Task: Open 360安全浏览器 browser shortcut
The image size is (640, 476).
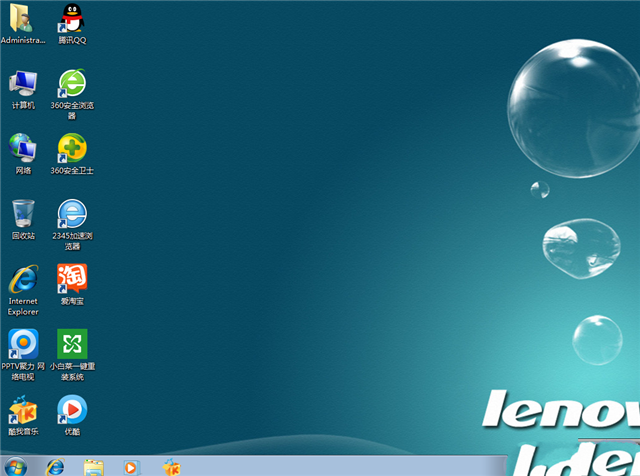Action: point(72,83)
